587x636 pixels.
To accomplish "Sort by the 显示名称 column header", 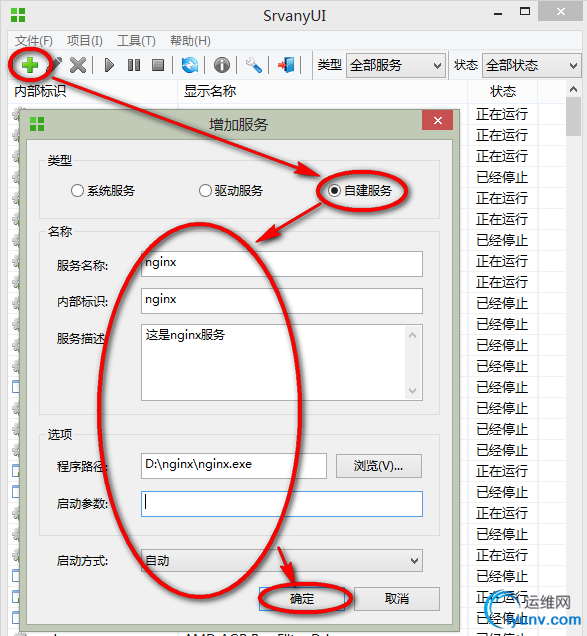I will click(323, 91).
